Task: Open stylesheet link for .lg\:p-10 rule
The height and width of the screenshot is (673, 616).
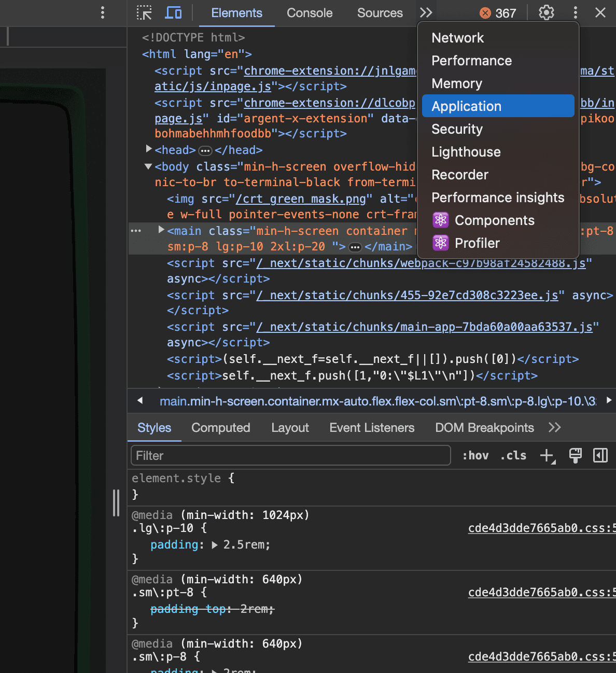Action: click(x=542, y=528)
